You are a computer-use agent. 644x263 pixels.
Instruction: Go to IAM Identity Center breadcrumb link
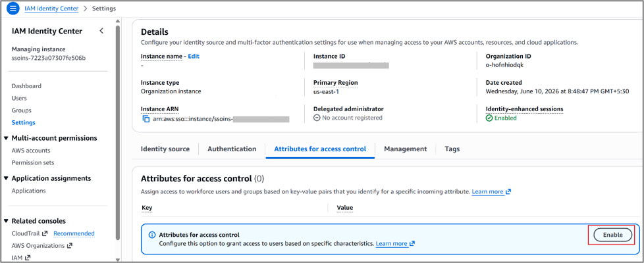51,8
